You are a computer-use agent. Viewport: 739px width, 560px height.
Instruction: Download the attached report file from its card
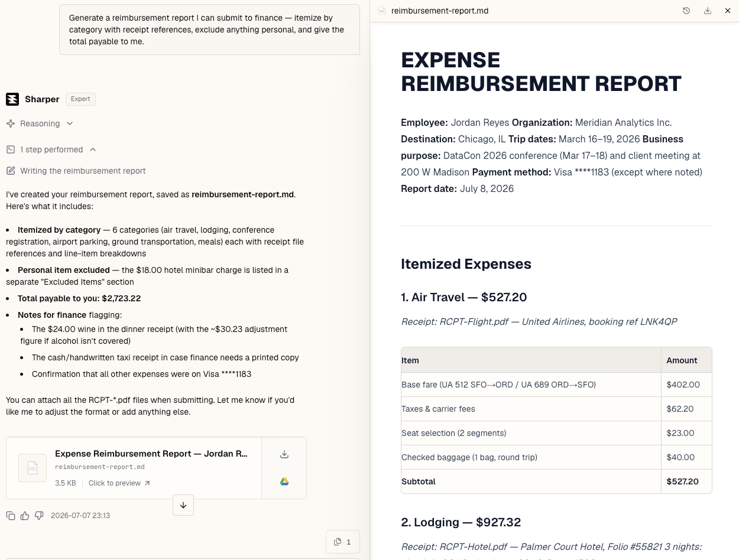click(x=284, y=454)
